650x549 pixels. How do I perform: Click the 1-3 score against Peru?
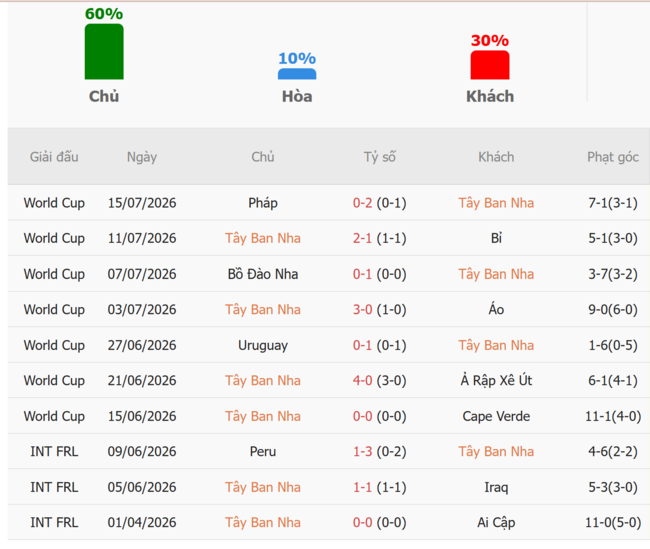coord(362,452)
